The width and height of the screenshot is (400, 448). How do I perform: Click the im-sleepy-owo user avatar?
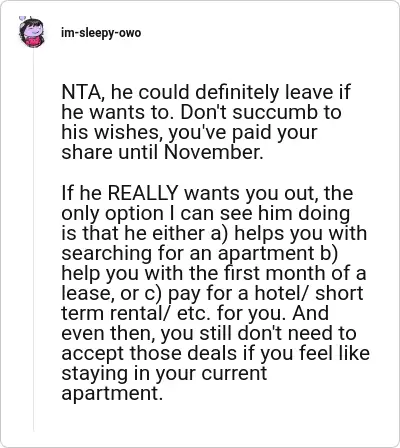tap(32, 32)
